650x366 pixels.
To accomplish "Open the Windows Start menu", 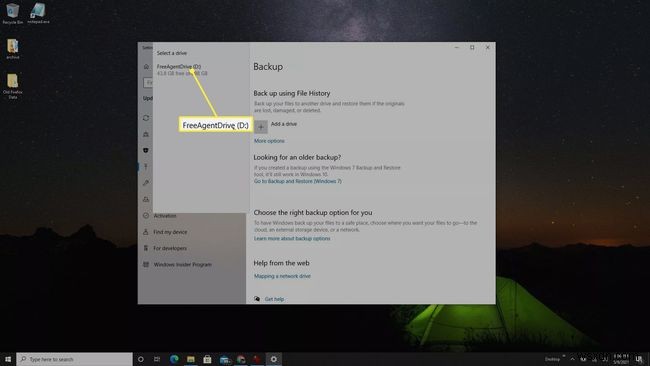I will (8, 359).
